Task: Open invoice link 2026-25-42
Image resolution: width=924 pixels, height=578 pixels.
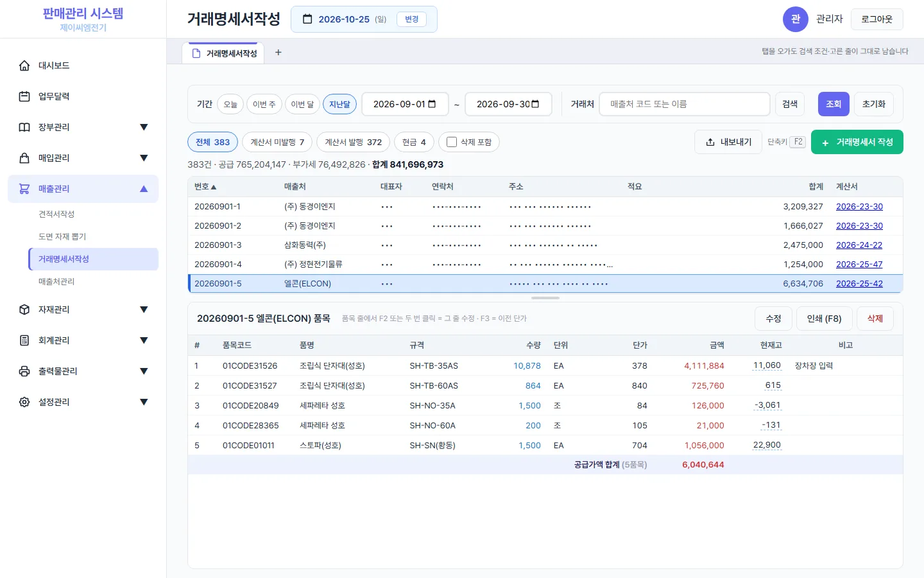Action: 859,283
